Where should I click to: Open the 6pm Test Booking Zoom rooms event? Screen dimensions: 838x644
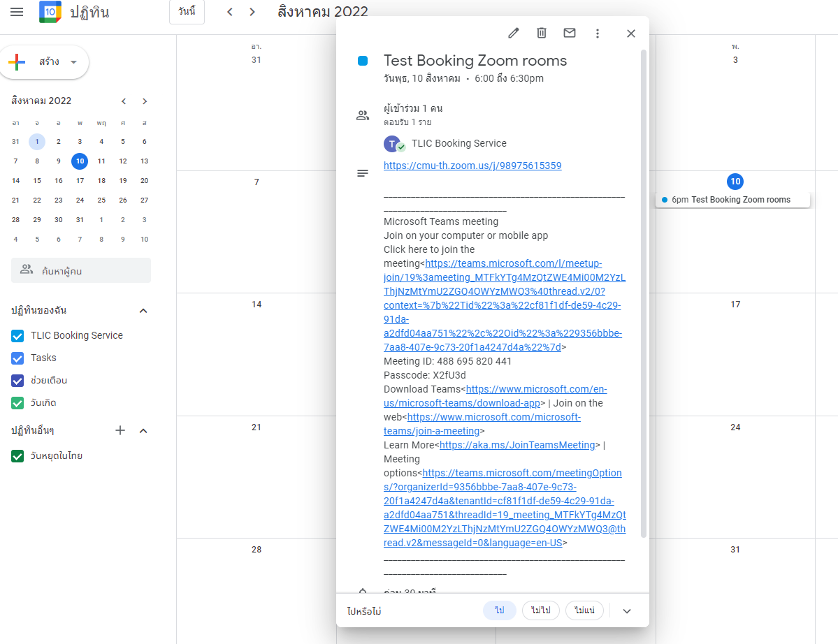tap(732, 200)
